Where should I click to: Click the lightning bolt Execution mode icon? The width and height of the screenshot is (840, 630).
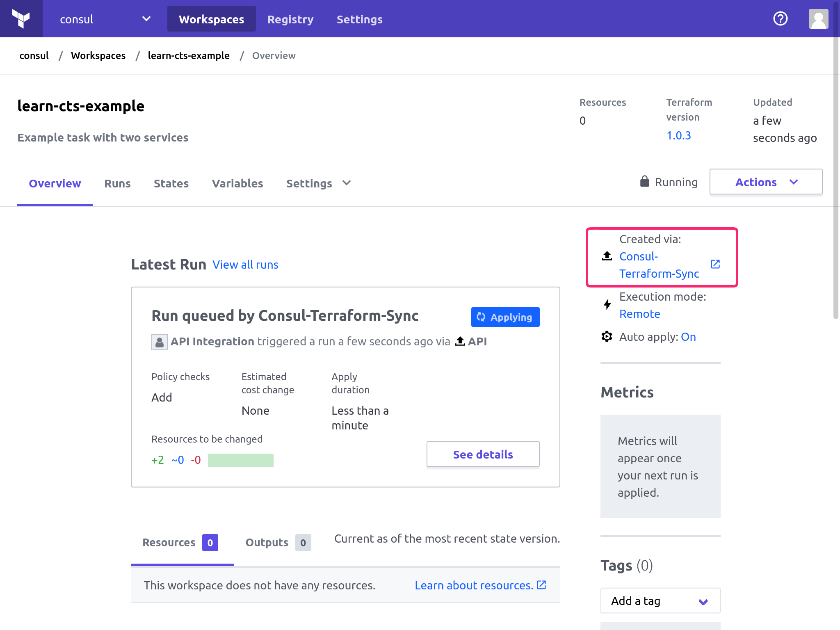point(607,304)
